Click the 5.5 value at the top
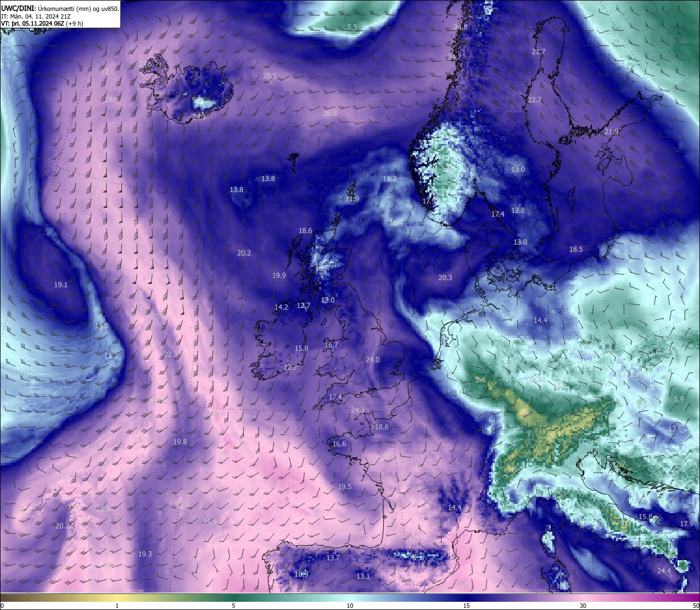Viewport: 700px width, 610px height. coord(352,27)
